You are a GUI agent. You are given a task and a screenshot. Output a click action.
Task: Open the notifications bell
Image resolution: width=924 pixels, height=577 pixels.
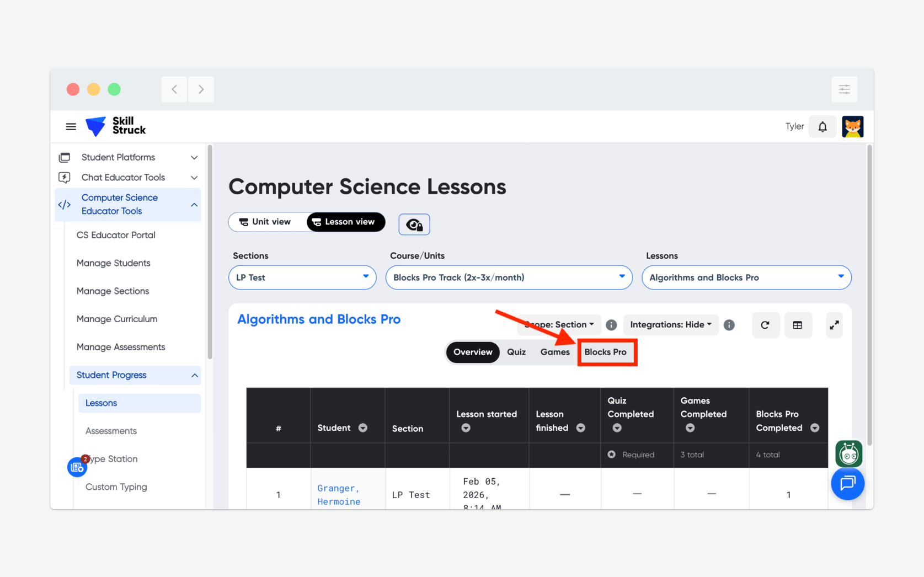pyautogui.click(x=822, y=126)
